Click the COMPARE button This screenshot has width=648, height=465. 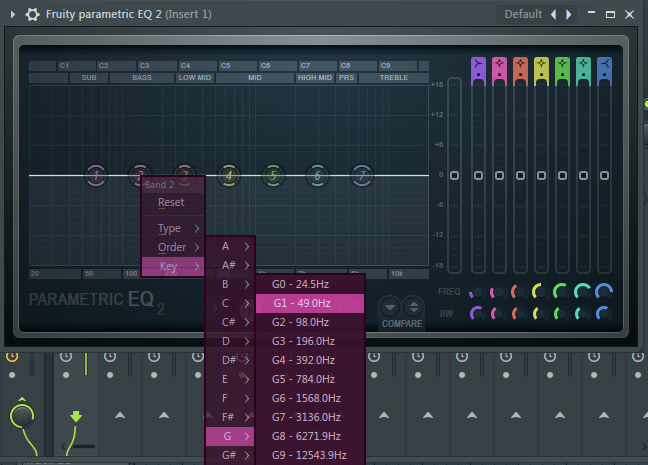pos(401,324)
